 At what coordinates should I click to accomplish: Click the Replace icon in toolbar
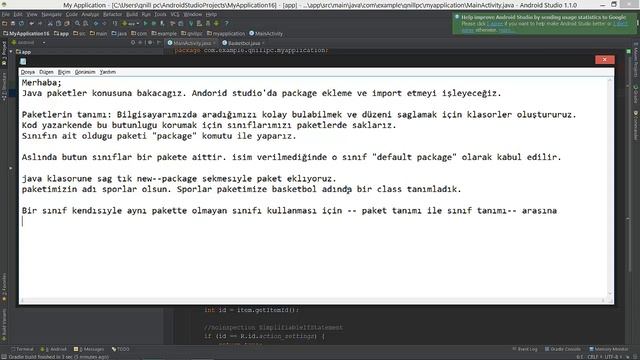[85, 23]
